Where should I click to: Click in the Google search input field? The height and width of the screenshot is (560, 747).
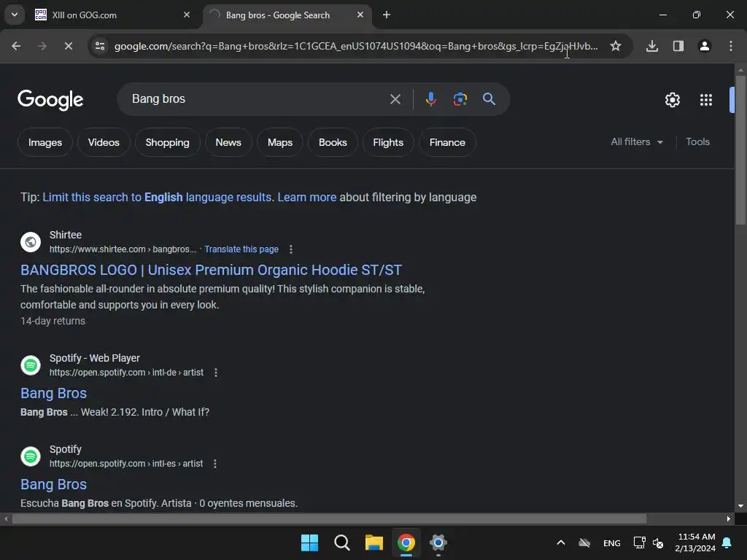[x=258, y=99]
